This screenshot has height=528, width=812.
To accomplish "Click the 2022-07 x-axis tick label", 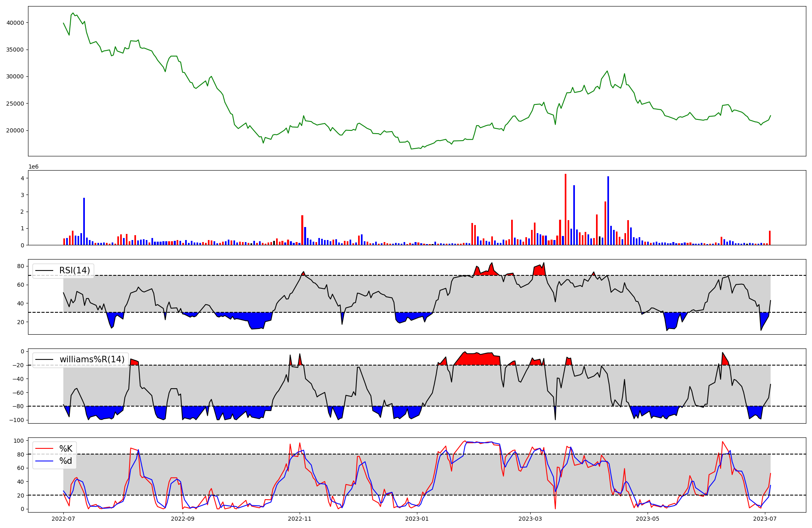I will click(x=63, y=519).
